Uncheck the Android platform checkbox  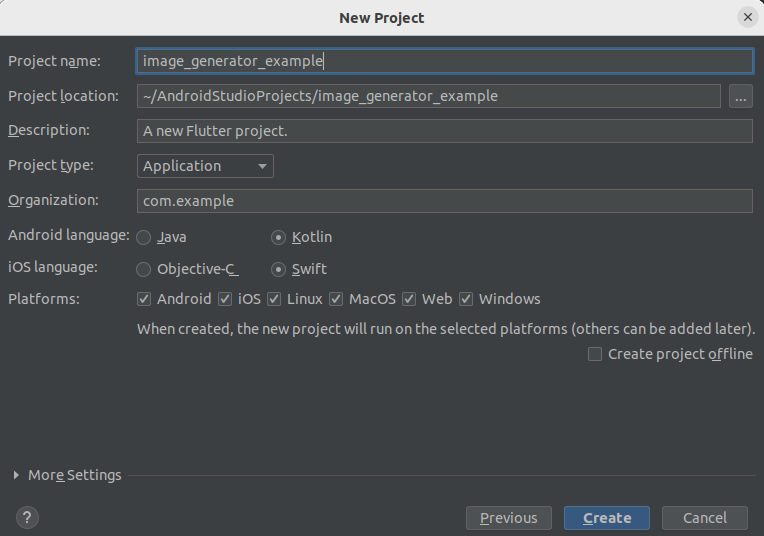[x=145, y=299]
